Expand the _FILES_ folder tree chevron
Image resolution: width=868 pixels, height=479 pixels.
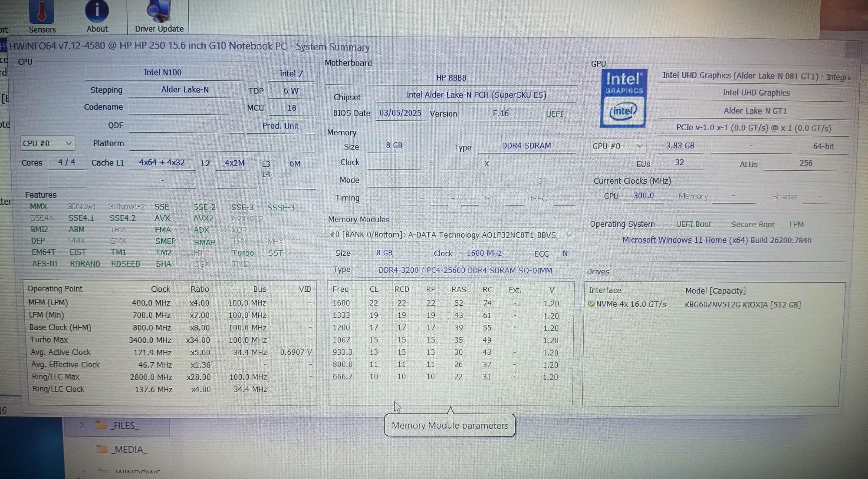82,425
